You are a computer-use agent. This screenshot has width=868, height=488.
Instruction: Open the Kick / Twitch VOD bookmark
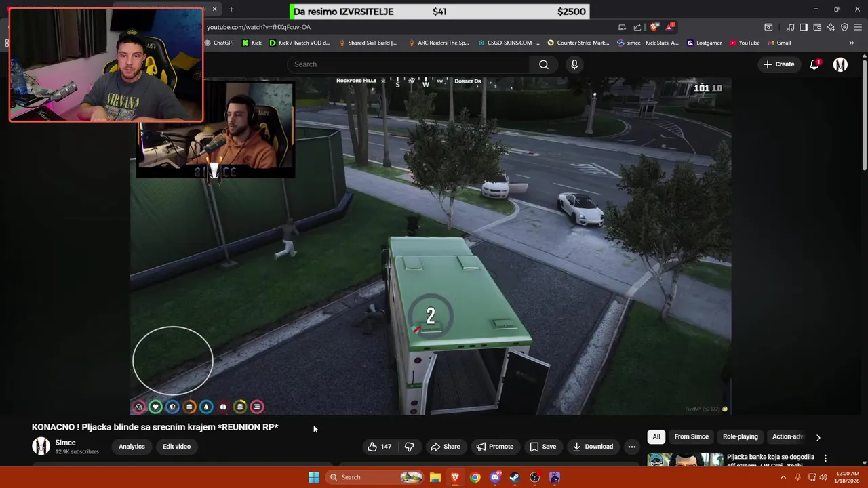point(300,43)
